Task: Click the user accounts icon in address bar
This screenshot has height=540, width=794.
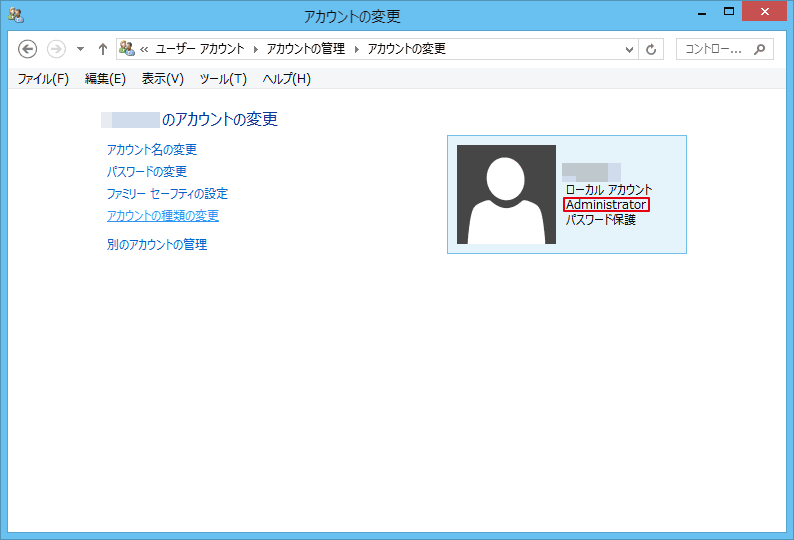Action: click(x=127, y=49)
